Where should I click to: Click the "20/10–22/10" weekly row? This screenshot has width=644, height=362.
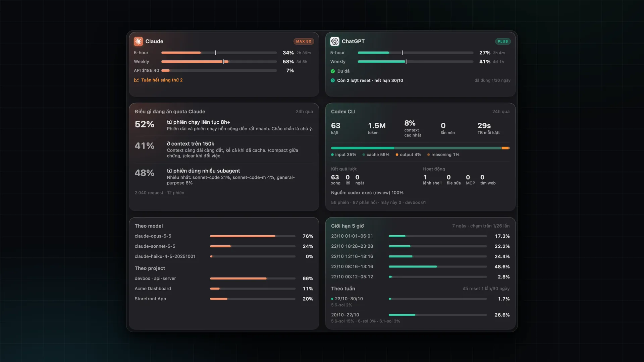420,317
